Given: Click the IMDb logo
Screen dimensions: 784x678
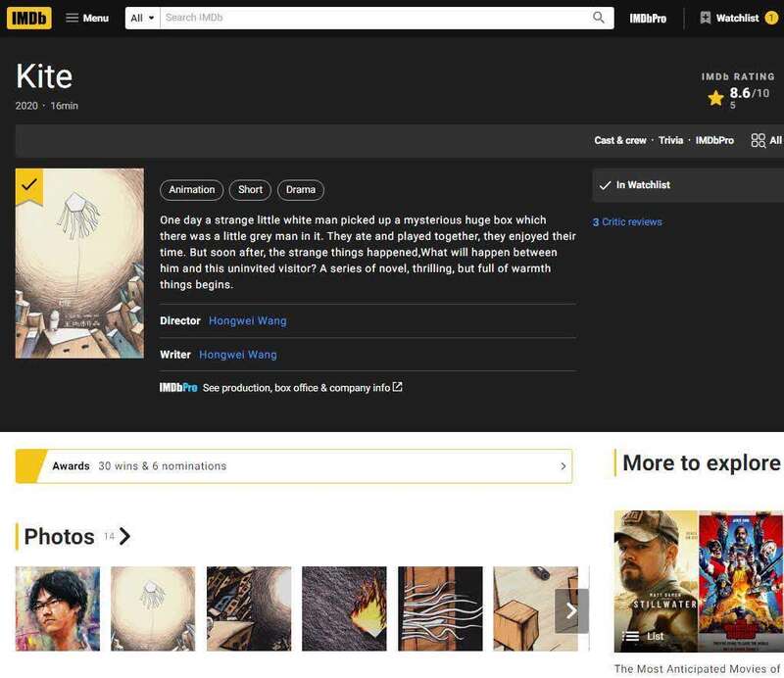Looking at the screenshot, I should click(x=28, y=18).
